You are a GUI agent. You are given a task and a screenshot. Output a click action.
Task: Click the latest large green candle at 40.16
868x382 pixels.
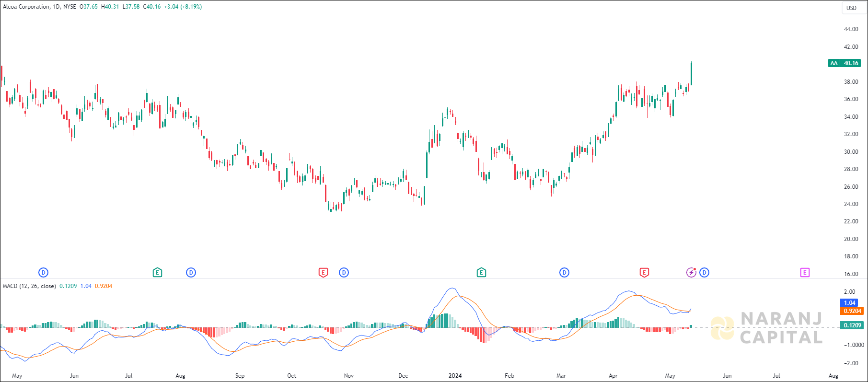click(691, 74)
